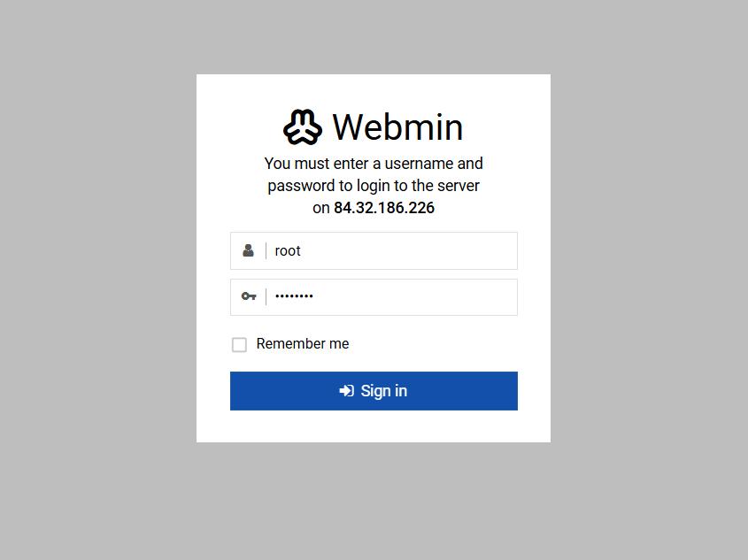Click the Remember me label text

302,343
